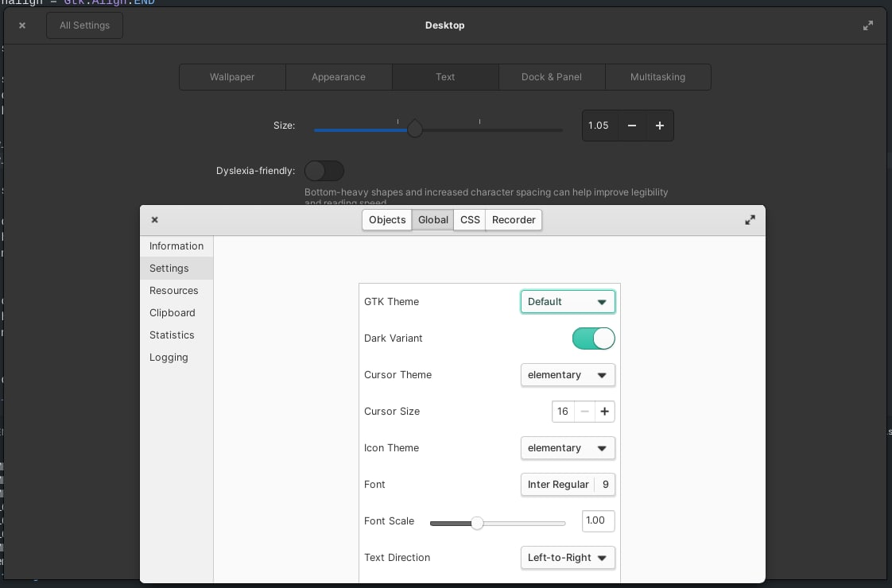Click the Cursor Size value field
Screen dimensions: 892x588
click(563, 412)
